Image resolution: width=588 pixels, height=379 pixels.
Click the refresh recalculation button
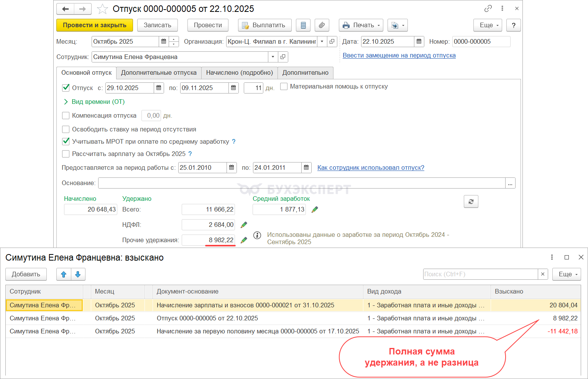[471, 202]
